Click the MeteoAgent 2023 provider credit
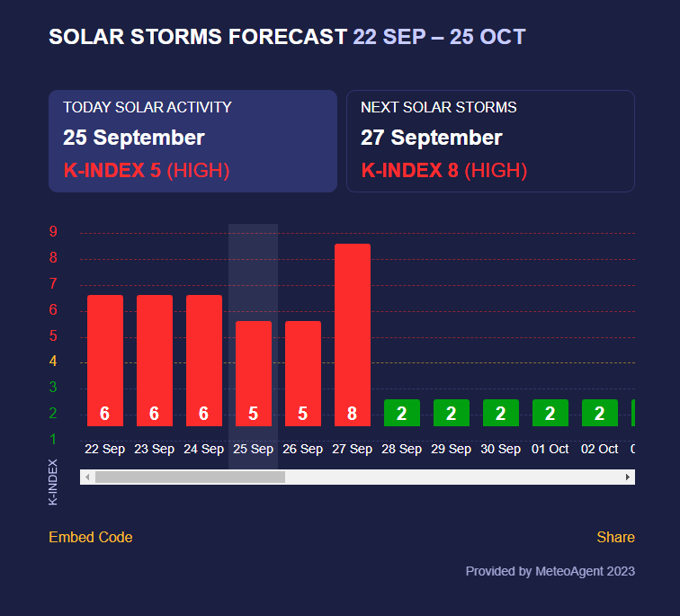 pos(550,571)
